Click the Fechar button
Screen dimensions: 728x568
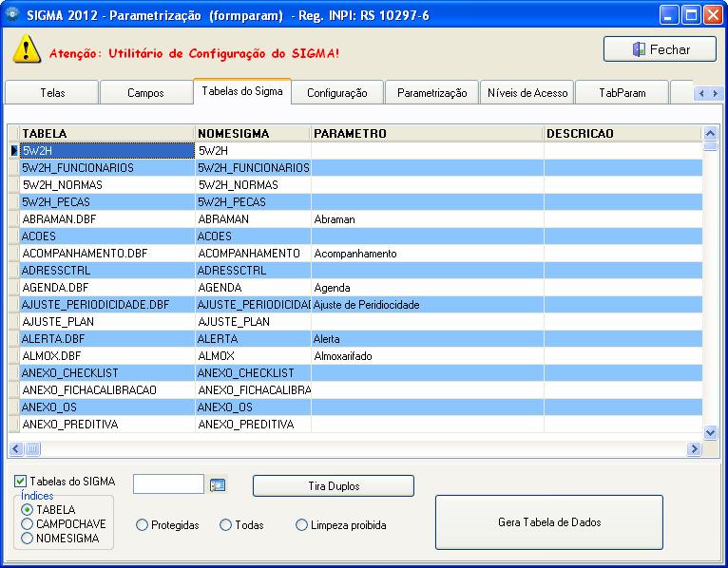point(660,49)
